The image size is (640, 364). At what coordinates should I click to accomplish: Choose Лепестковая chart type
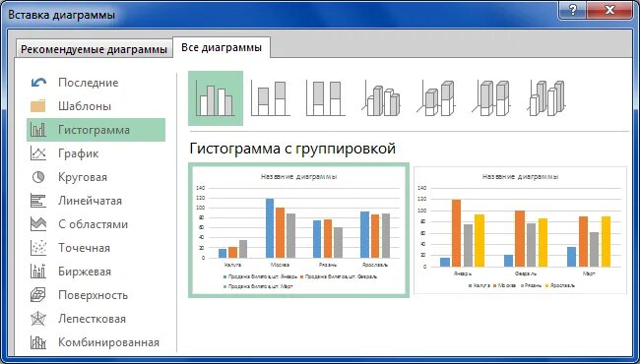96,319
